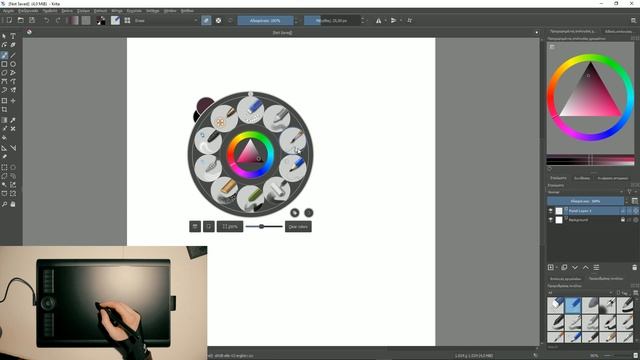Click mirror canvas button in popup palette

[x=195, y=227]
